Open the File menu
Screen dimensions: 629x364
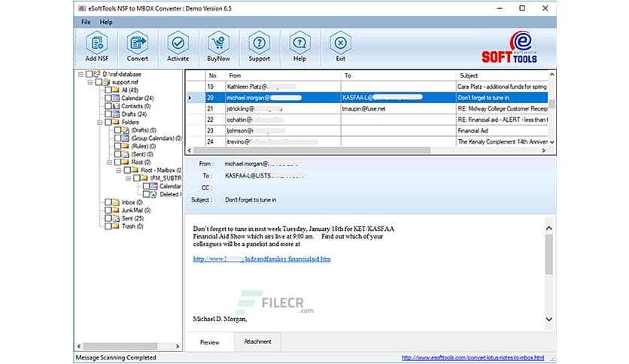coord(86,22)
